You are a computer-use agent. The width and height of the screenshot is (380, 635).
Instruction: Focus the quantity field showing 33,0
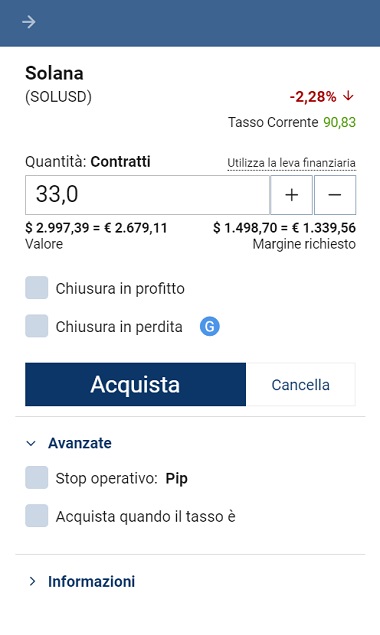pos(147,195)
